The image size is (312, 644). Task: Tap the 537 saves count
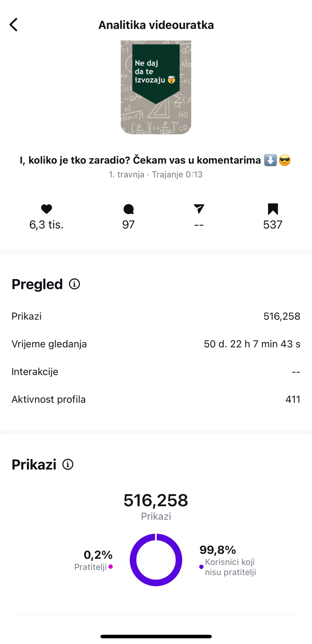coord(273,225)
